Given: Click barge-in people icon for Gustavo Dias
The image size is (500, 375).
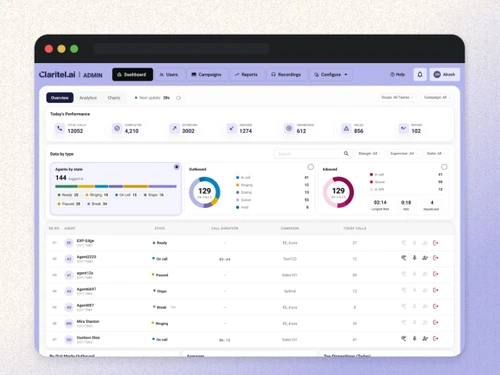Looking at the screenshot, I should coord(425,338).
